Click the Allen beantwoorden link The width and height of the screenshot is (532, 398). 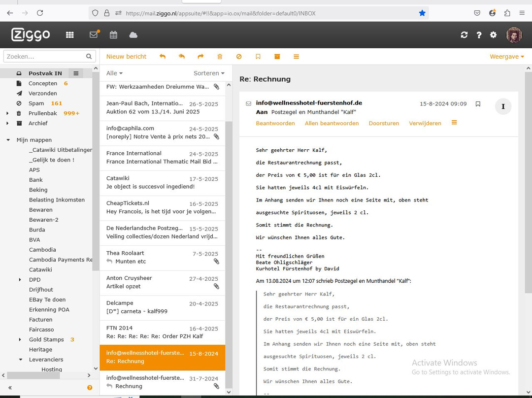(332, 124)
